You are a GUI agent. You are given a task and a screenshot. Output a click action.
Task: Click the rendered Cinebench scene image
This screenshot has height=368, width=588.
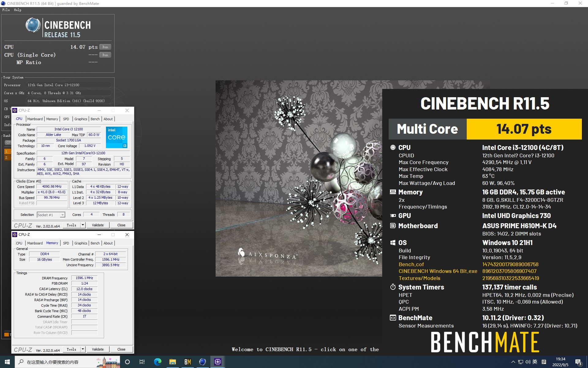coord(299,178)
